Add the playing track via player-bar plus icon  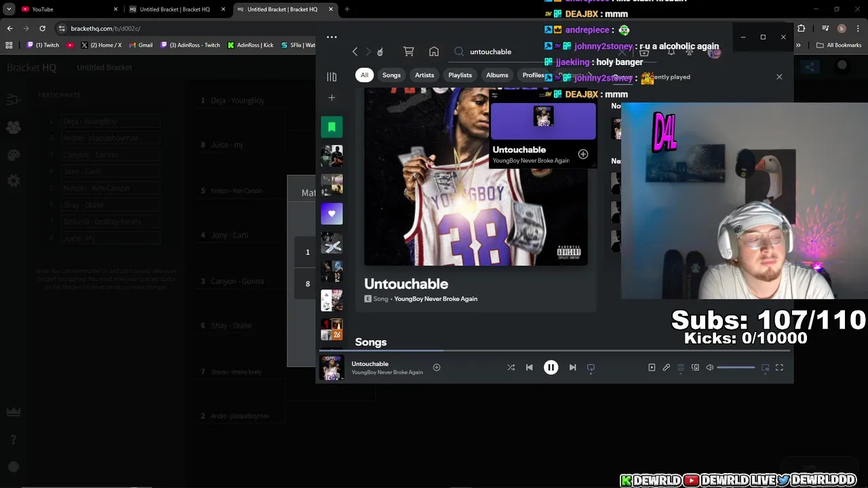(437, 367)
